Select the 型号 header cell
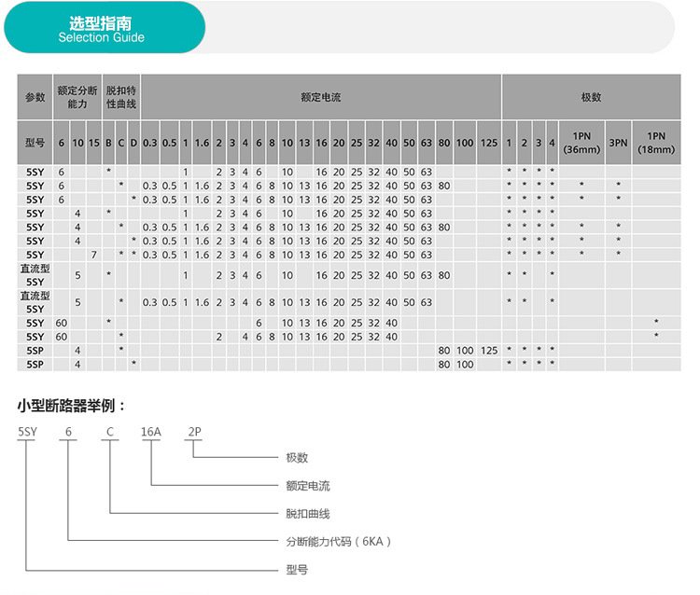 [35, 143]
